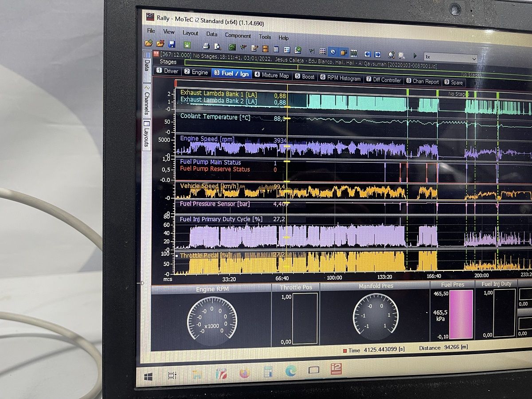
Task: Switch to the 6 RPM Histogram tab
Action: coord(340,78)
